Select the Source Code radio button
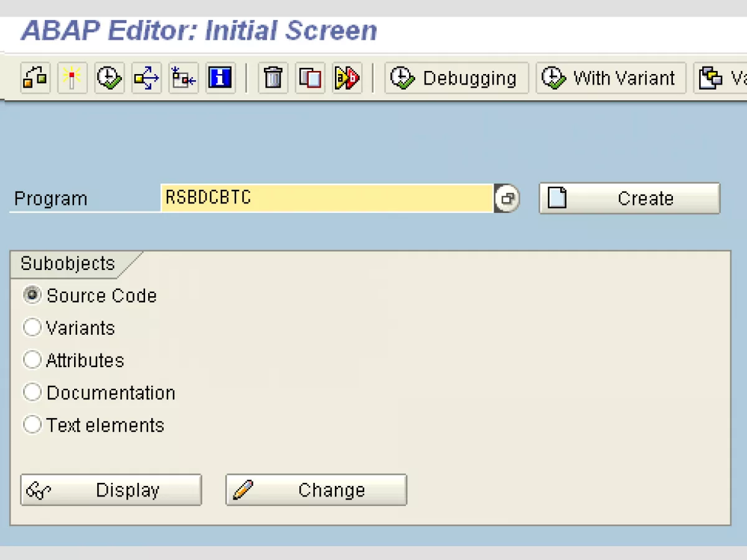This screenshot has width=747, height=560. click(x=32, y=295)
